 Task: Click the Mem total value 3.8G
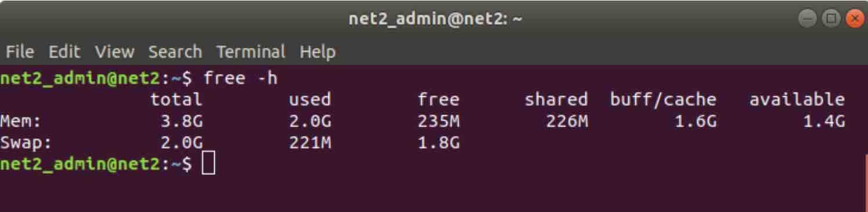pos(182,121)
